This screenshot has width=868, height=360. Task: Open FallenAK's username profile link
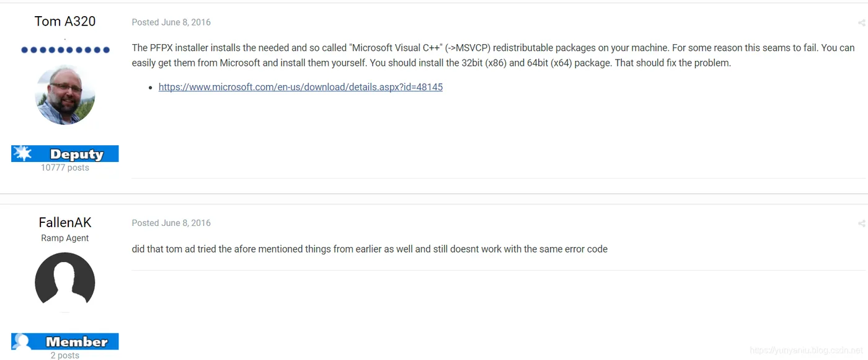65,222
